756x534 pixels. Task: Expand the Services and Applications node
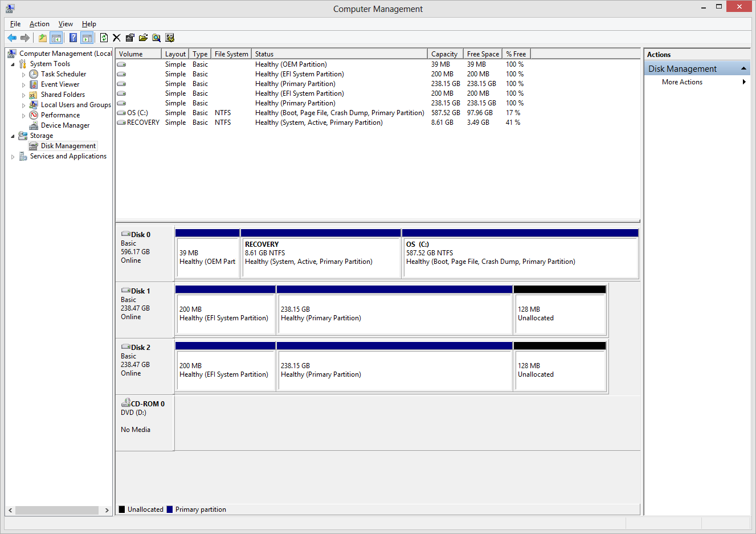(x=13, y=157)
